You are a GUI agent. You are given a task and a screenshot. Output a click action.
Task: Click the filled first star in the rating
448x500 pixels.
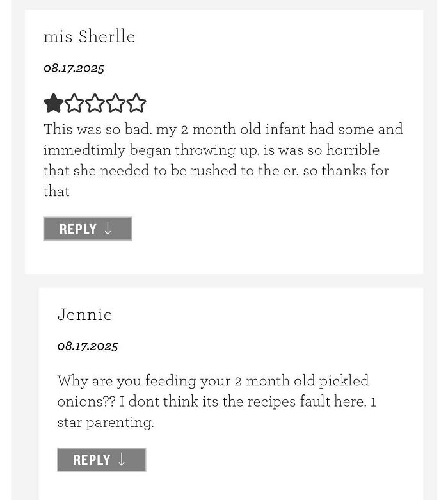[x=53, y=103]
